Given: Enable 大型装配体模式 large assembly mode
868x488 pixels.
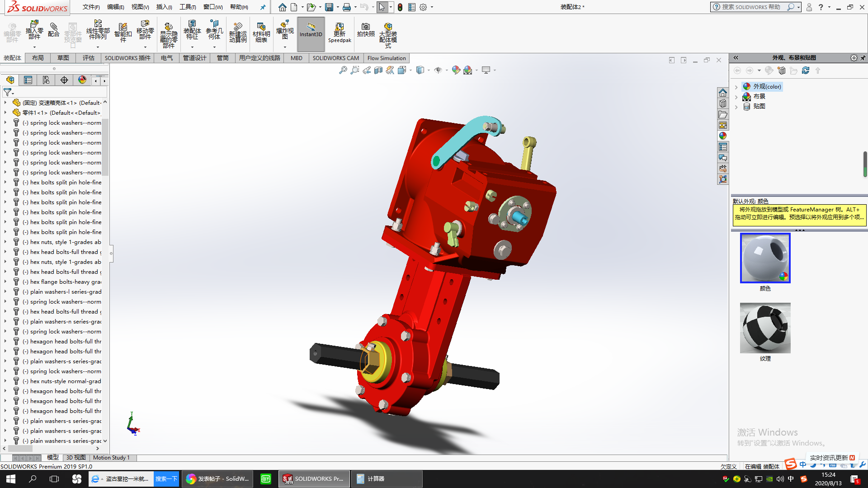Looking at the screenshot, I should [388, 34].
